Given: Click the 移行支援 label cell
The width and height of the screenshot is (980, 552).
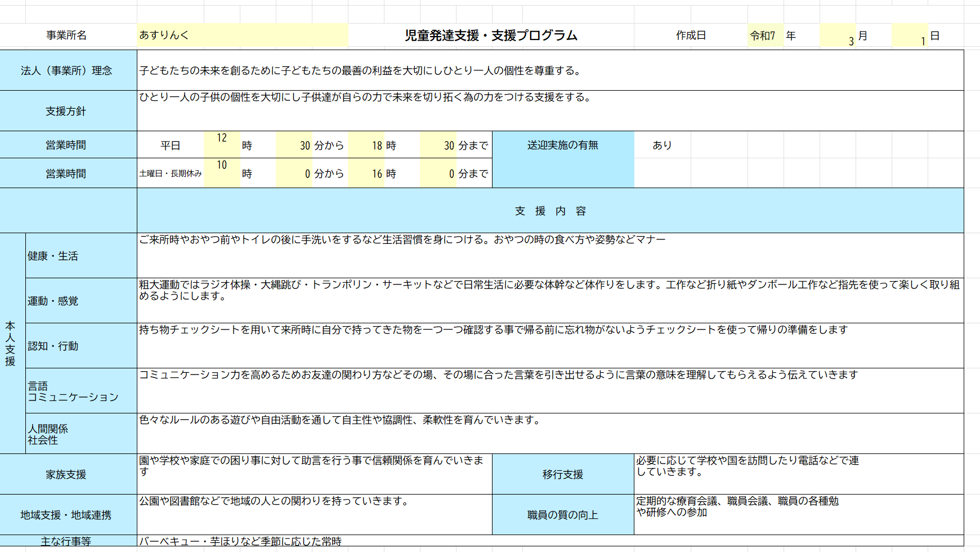Looking at the screenshot, I should click(x=562, y=474).
